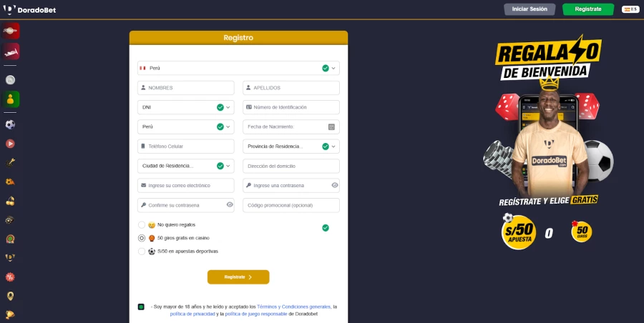Select No quiero regalos option
The width and height of the screenshot is (644, 323).
pyautogui.click(x=142, y=225)
